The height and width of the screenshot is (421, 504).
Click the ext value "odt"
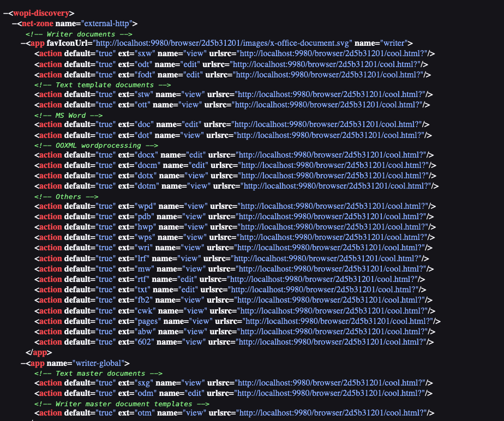pyautogui.click(x=145, y=64)
